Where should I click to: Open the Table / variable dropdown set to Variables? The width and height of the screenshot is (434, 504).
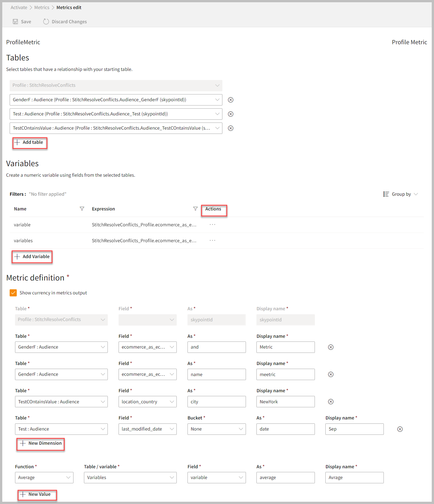[130, 478]
